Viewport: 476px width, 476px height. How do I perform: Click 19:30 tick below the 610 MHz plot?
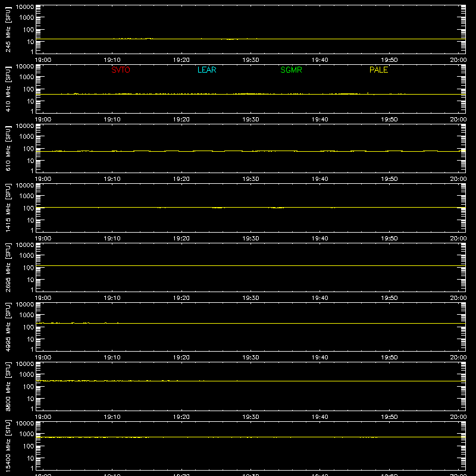tap(250, 179)
